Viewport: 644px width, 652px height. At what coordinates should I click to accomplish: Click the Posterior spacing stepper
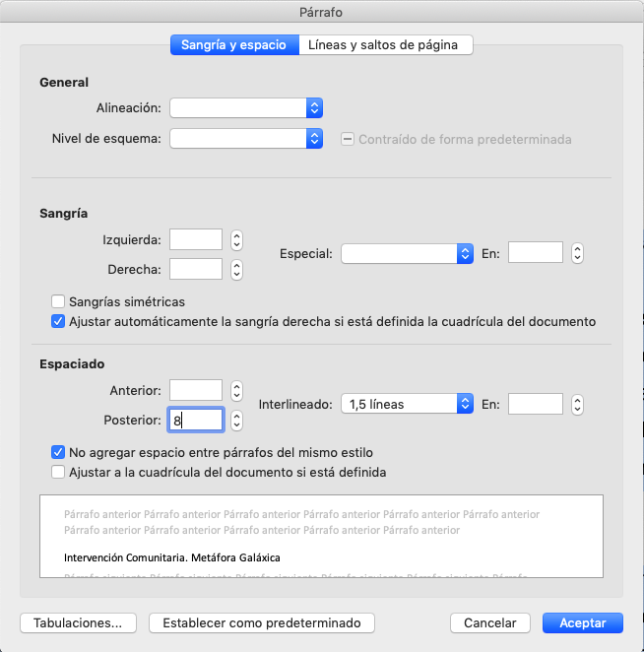pos(236,421)
